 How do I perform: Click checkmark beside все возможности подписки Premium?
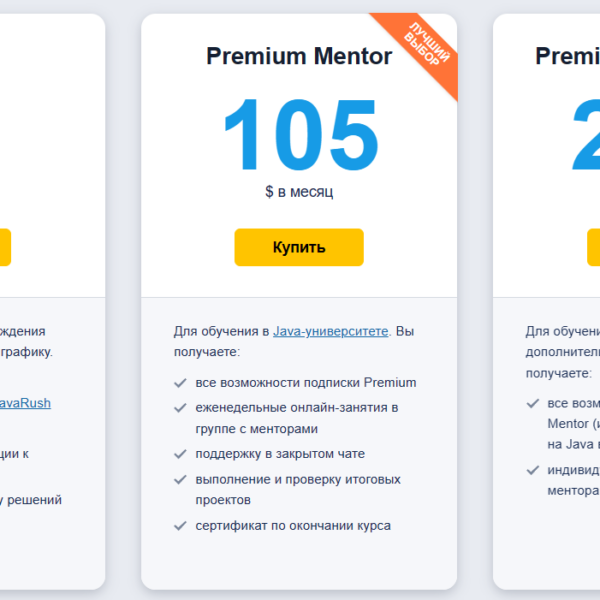pos(180,383)
